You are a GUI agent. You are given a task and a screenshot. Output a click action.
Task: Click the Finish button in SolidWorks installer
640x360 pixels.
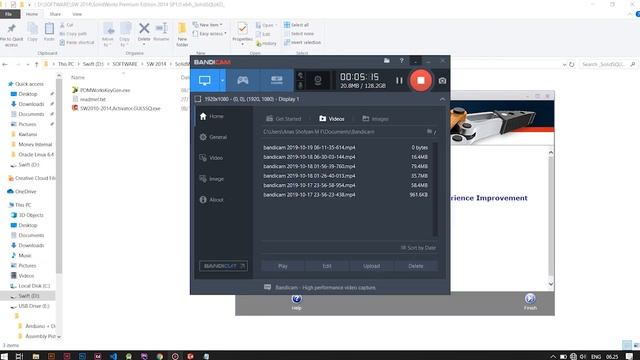click(x=530, y=302)
